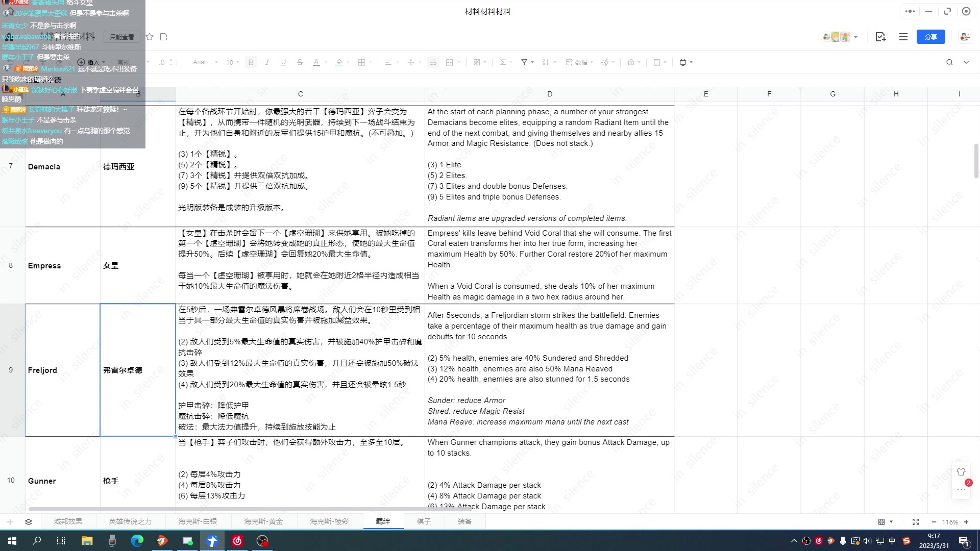Viewport: 980px width, 551px height.
Task: Open the horizontal alignment options
Action: tap(391, 62)
